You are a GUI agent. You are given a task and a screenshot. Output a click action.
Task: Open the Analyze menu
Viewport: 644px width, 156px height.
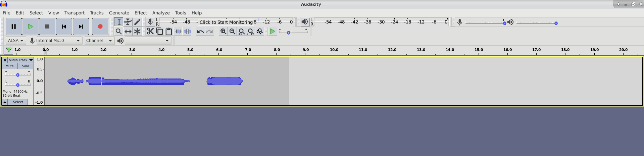click(161, 13)
